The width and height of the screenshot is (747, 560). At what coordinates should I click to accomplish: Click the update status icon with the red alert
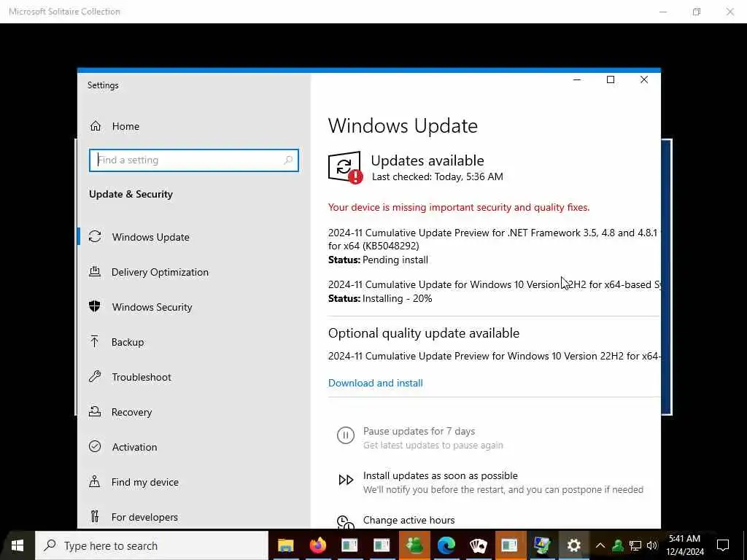click(345, 167)
